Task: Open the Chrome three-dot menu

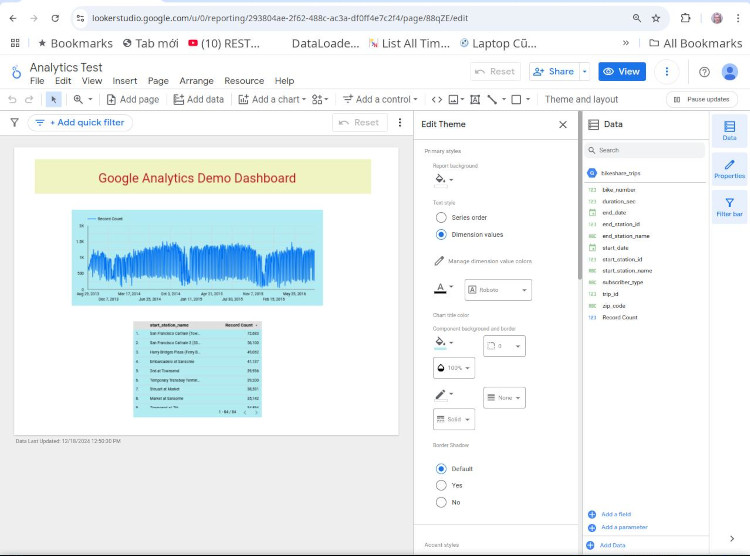Action: [x=738, y=18]
